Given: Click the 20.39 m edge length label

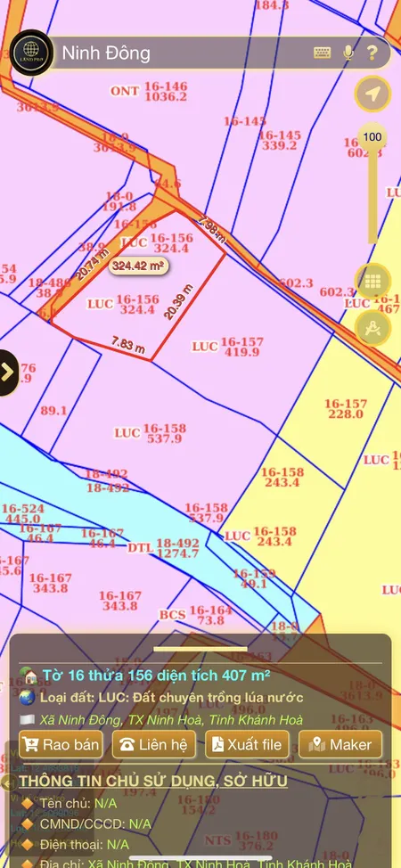Looking at the screenshot, I should [x=178, y=302].
